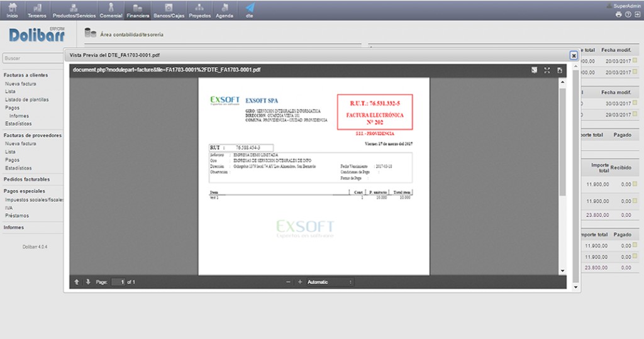This screenshot has width=644, height=339.
Task: Open Facturas a clientes section
Action: (x=26, y=75)
